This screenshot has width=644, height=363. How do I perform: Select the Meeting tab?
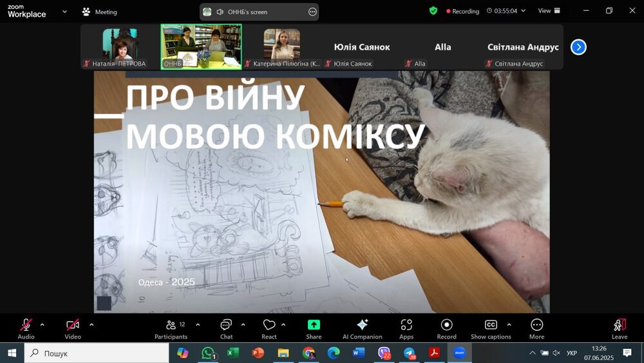pyautogui.click(x=100, y=12)
